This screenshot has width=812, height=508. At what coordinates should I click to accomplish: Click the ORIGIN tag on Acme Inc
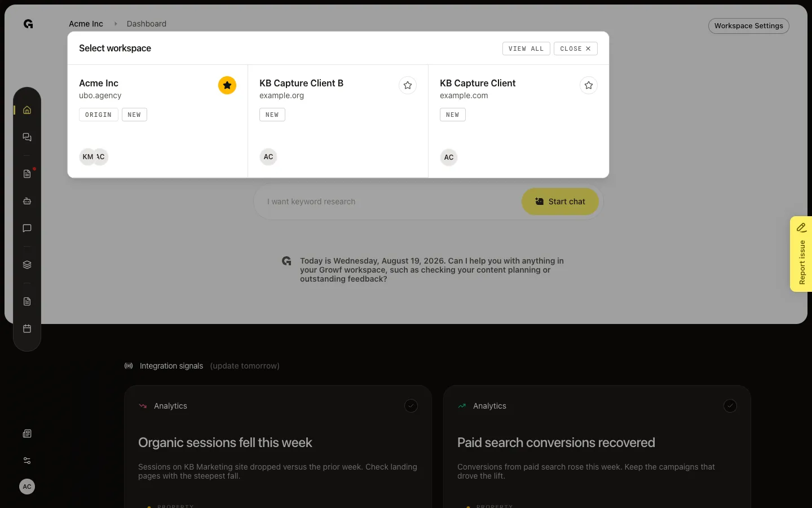pyautogui.click(x=99, y=115)
